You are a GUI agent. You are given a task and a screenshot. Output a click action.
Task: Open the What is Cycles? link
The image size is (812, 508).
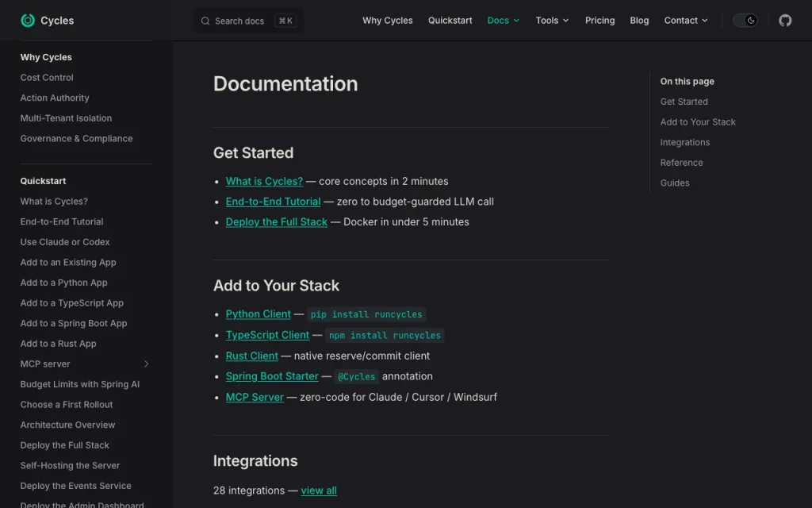[x=264, y=182]
